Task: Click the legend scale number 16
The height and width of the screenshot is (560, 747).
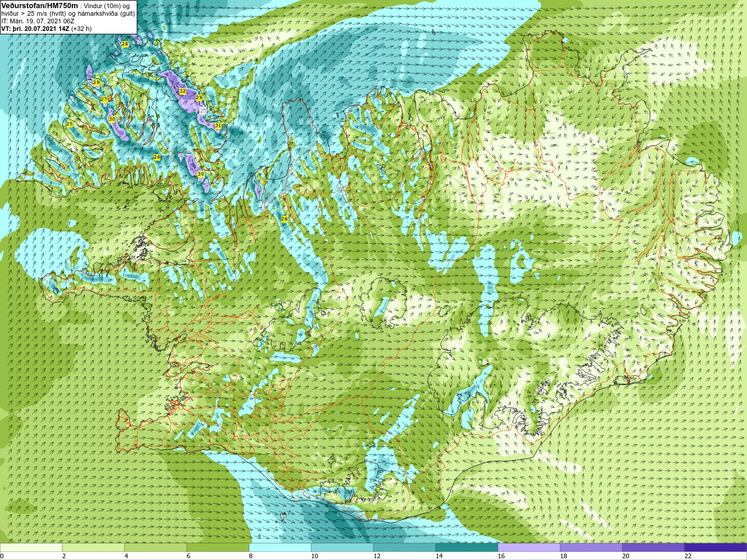Action: tap(501, 556)
